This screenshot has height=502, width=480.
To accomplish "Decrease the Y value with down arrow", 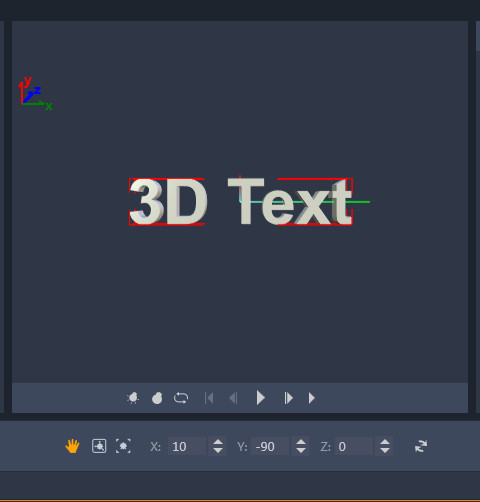I will [301, 451].
